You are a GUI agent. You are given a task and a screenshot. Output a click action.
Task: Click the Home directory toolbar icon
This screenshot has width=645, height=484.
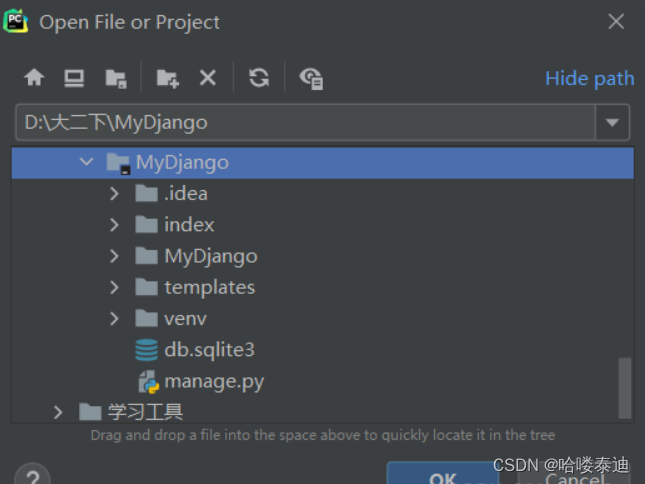click(35, 78)
